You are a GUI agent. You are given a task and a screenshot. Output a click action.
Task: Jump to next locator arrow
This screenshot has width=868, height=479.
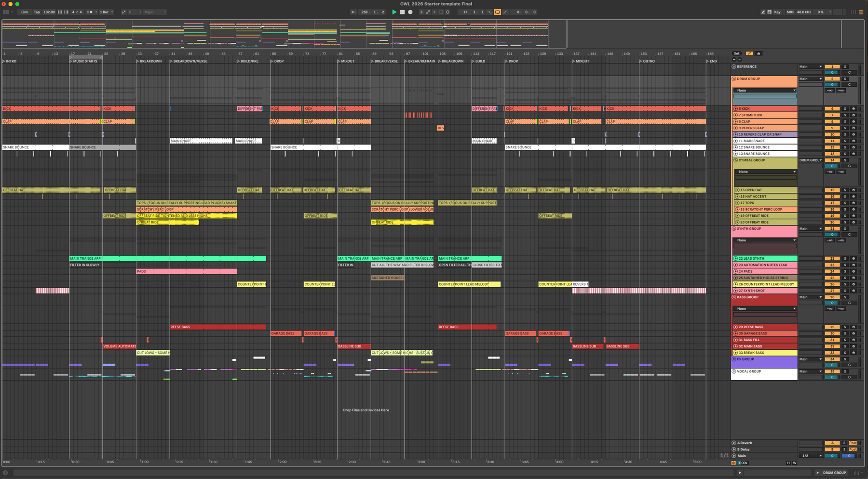tap(739, 59)
